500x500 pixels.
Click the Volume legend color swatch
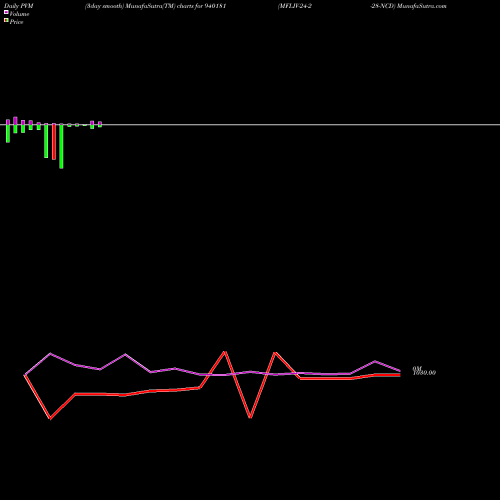coord(6,12)
